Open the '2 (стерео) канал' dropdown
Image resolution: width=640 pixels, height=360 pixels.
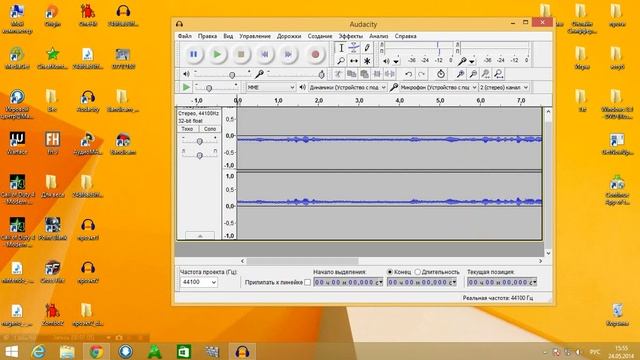504,87
